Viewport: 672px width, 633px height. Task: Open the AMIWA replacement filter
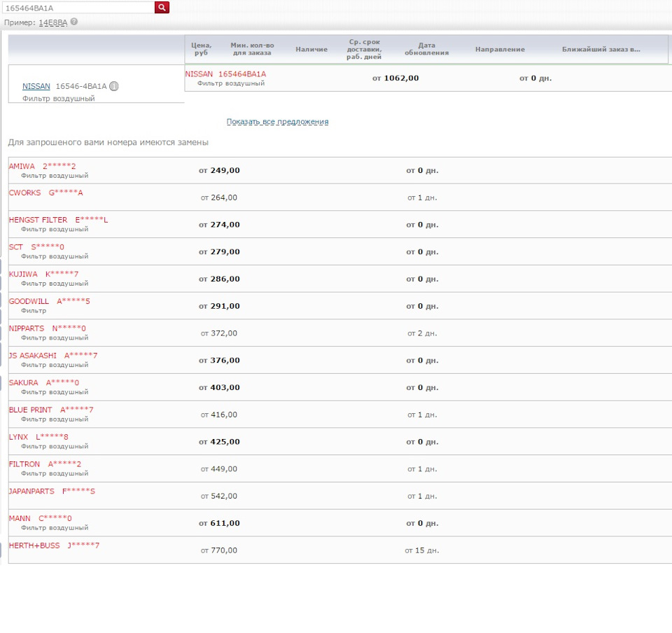point(340,171)
